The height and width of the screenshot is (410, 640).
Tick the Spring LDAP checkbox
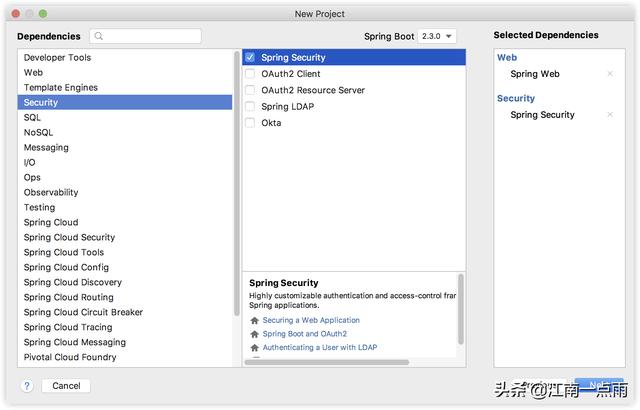[x=250, y=106]
